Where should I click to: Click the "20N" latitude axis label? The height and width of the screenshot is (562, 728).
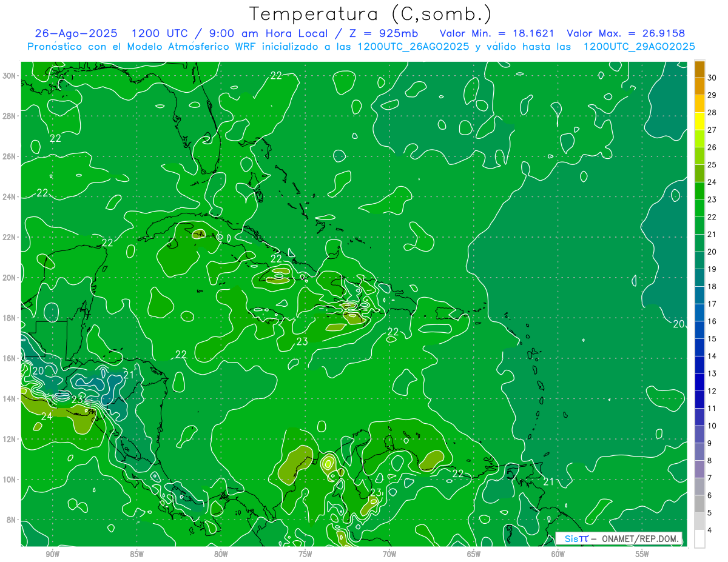pos(9,277)
